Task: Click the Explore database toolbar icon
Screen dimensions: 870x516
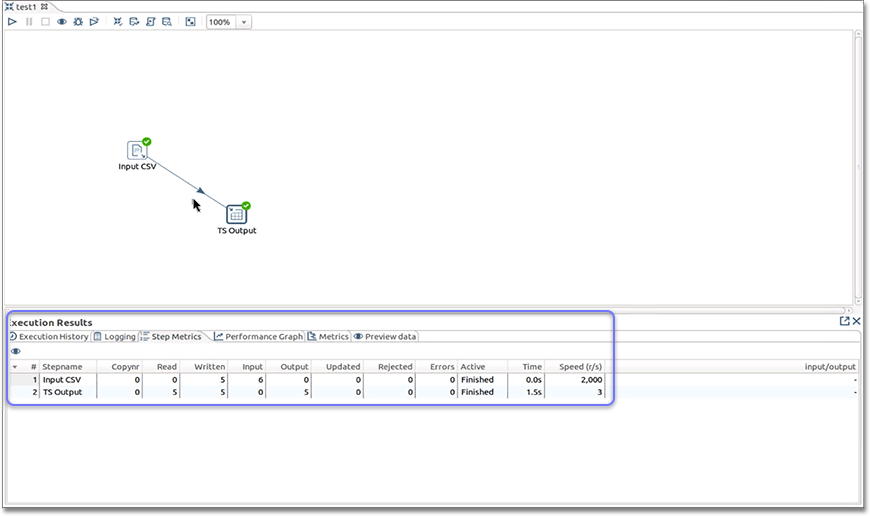Action: point(166,21)
